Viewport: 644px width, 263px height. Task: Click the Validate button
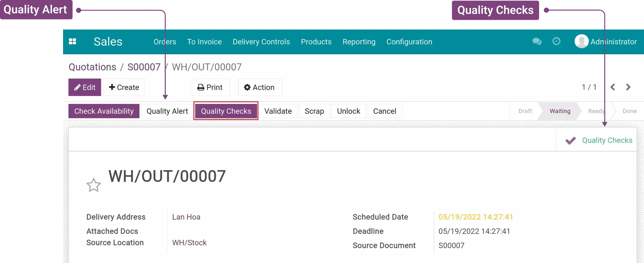coord(278,111)
